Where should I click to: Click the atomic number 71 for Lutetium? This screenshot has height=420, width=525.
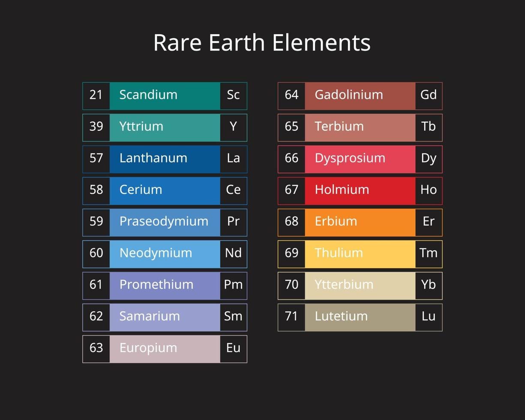(292, 317)
